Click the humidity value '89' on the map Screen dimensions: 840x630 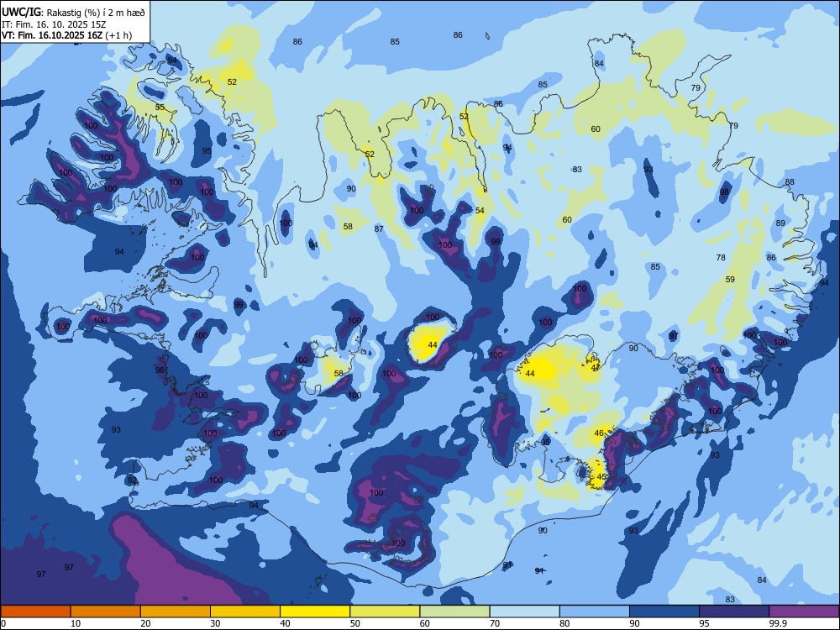tap(780, 223)
